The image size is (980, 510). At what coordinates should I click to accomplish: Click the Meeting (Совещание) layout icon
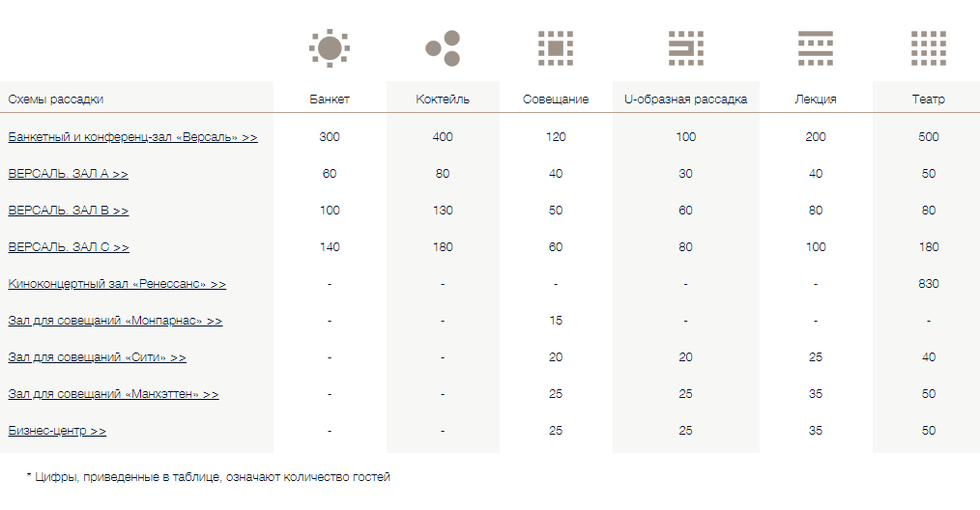tap(556, 48)
